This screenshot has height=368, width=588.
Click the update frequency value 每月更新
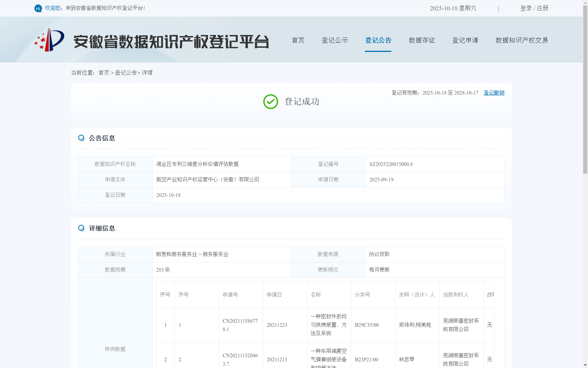pyautogui.click(x=379, y=270)
